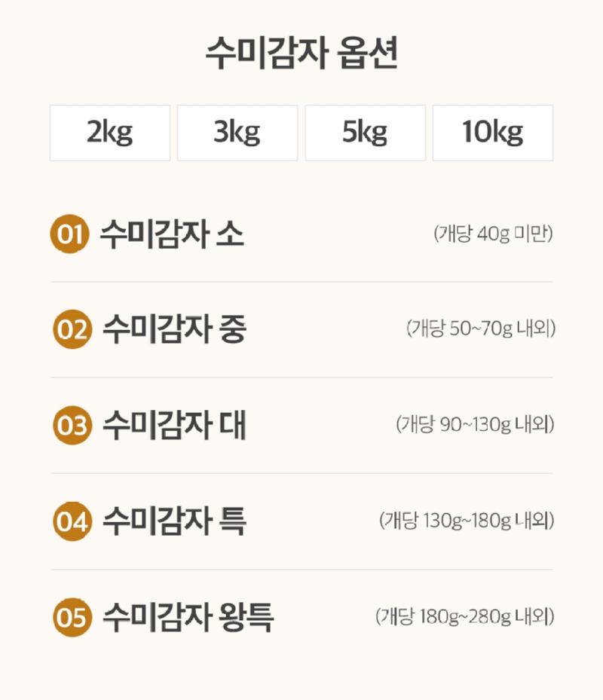Choose the 3kg weight option
603x700 pixels.
click(237, 133)
